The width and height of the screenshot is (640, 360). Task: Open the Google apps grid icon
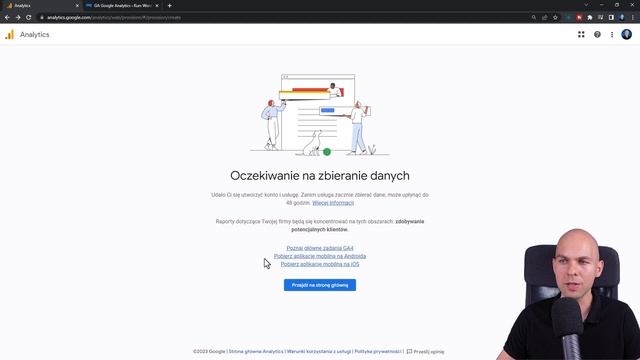[581, 35]
